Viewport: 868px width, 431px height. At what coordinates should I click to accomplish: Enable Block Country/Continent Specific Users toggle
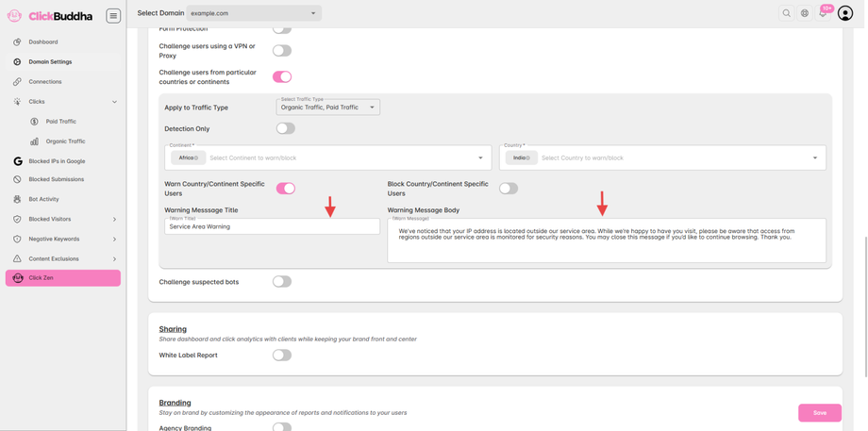point(509,189)
